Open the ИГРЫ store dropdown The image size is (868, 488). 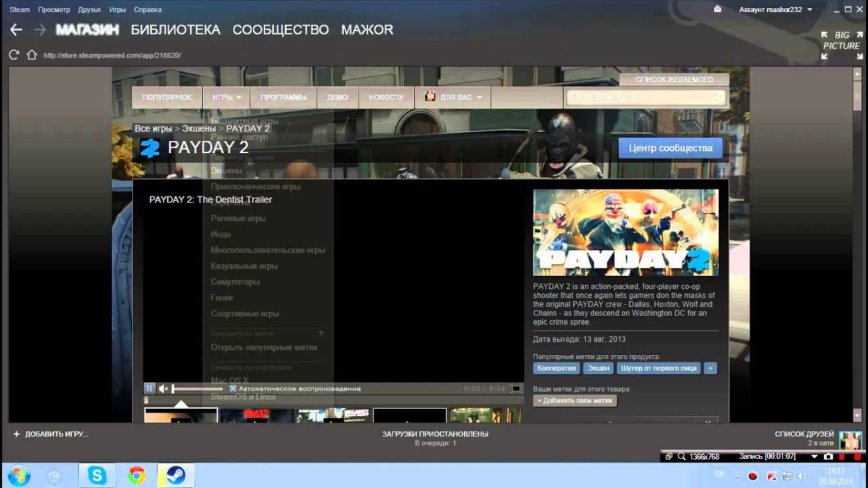[226, 98]
